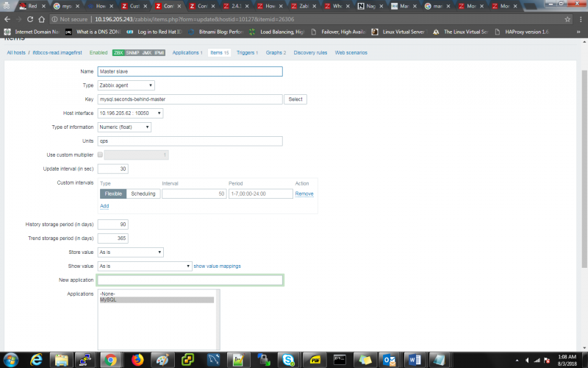Open the Triggers host tab

coord(247,52)
